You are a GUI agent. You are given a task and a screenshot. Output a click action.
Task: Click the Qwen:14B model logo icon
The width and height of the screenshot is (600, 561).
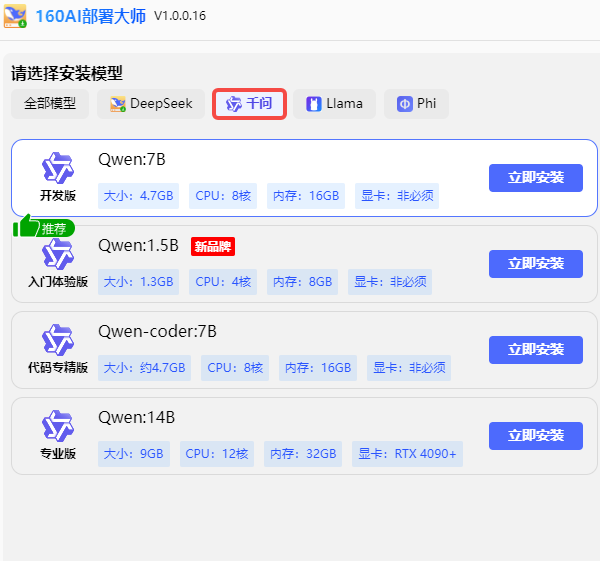[58, 426]
